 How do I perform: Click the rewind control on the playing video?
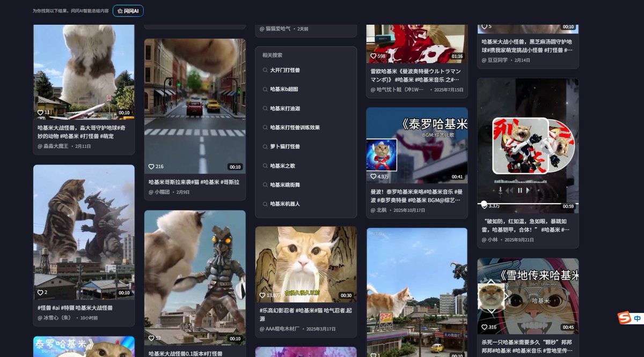point(509,190)
